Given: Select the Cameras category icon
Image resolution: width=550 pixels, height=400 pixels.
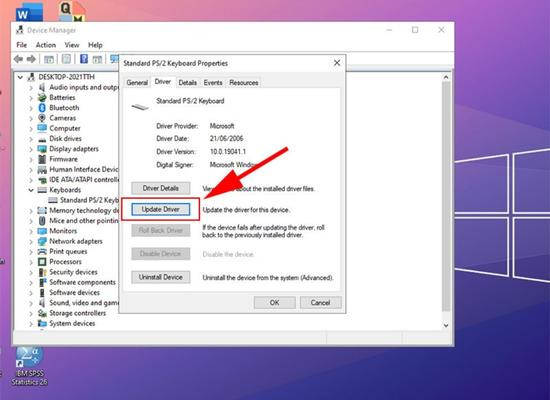Looking at the screenshot, I should 42,118.
